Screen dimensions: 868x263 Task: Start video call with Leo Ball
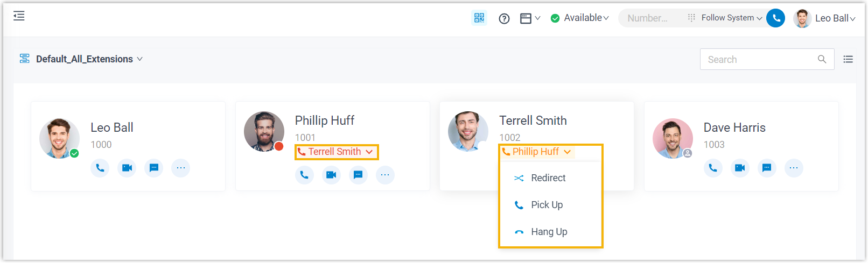(x=127, y=168)
